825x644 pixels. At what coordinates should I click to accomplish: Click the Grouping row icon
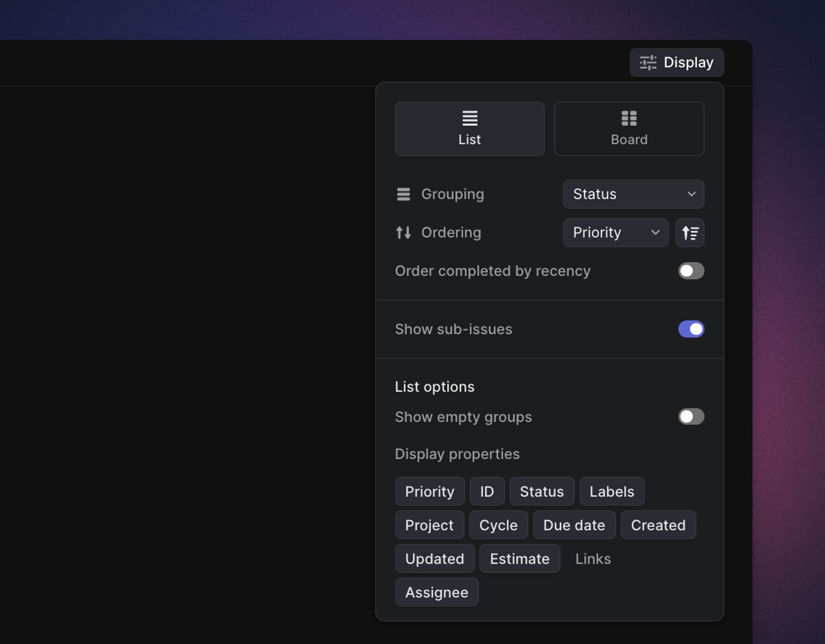point(403,194)
